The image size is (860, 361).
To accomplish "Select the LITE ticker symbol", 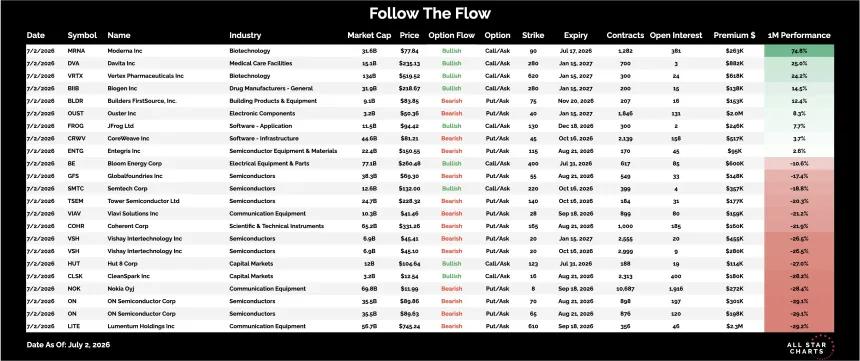I will click(74, 326).
